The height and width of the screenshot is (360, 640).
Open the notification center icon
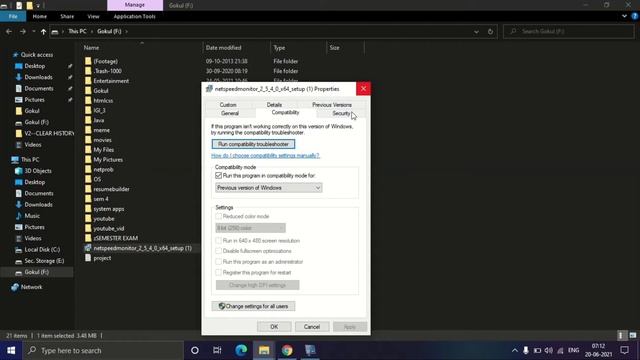pos(624,350)
